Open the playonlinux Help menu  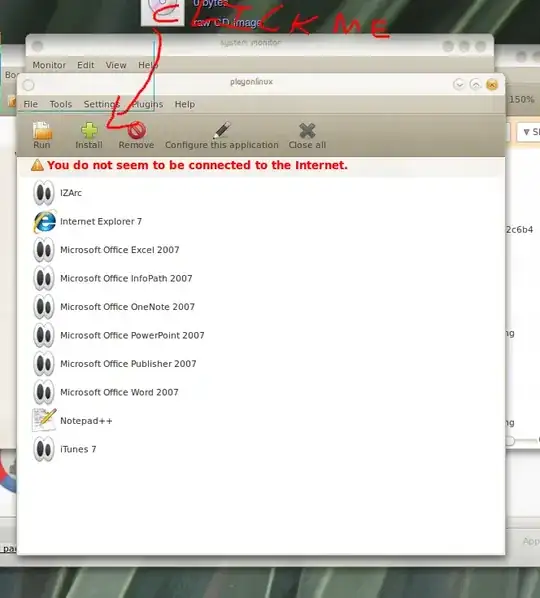click(185, 104)
